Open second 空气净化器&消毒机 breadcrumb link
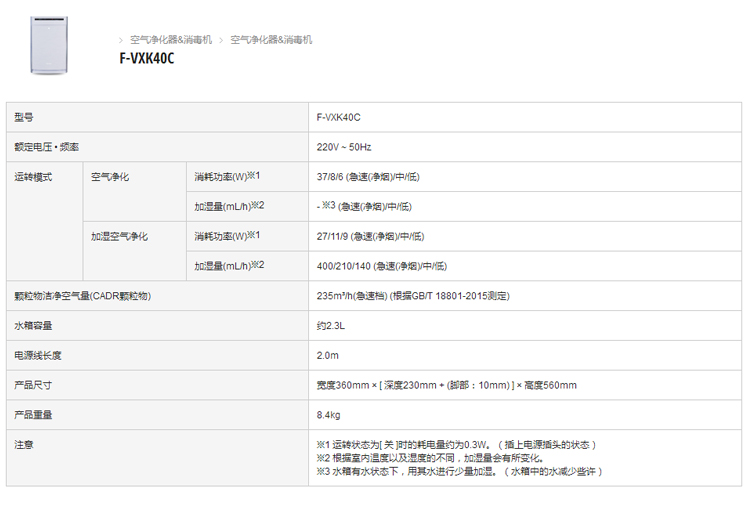 pos(271,40)
